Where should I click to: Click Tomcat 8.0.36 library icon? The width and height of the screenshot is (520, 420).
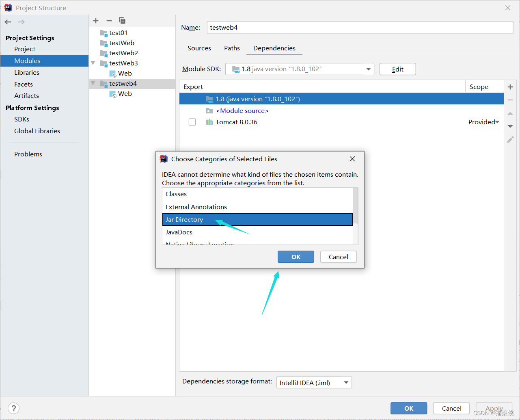tap(209, 122)
